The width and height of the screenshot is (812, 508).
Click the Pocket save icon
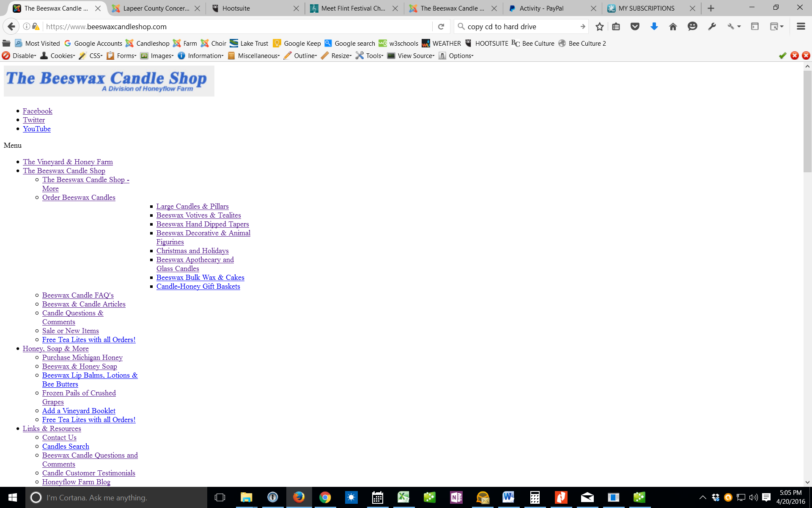click(x=635, y=27)
